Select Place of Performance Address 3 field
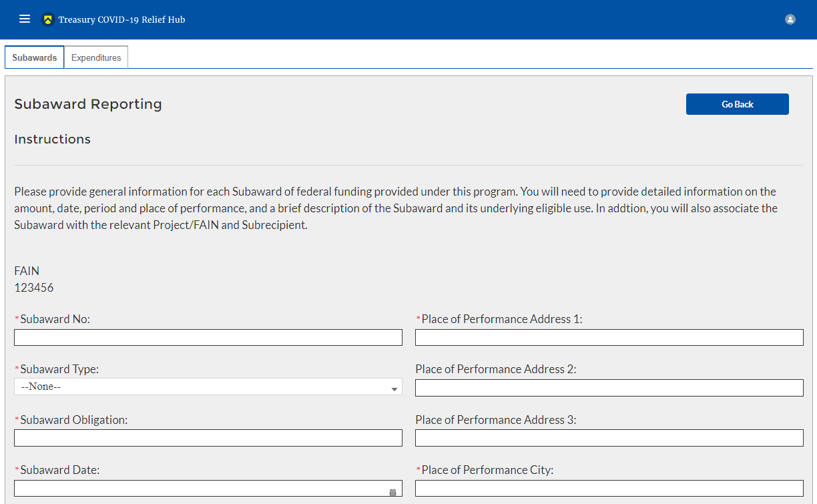This screenshot has width=817, height=504. point(609,438)
